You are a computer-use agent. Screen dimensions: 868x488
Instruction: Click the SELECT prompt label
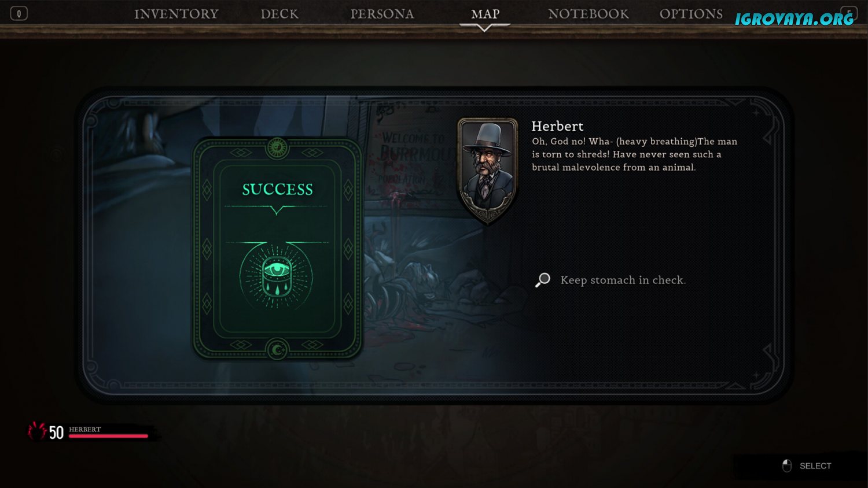pyautogui.click(x=815, y=466)
